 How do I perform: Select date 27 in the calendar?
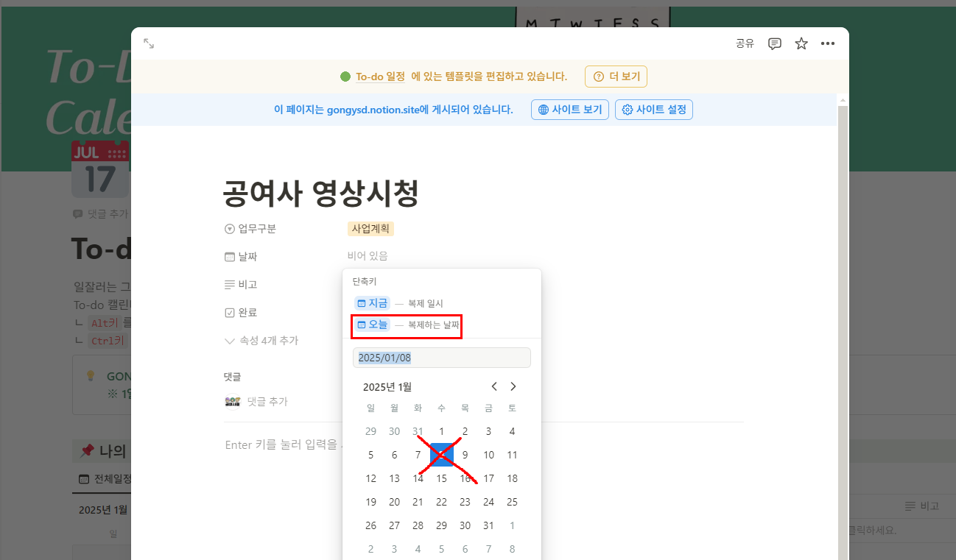coord(394,525)
